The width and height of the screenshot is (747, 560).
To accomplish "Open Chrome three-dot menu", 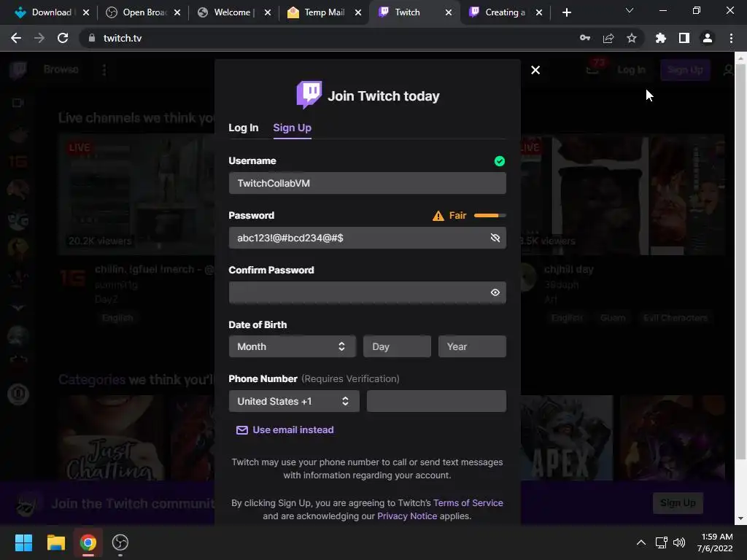I will pyautogui.click(x=731, y=38).
